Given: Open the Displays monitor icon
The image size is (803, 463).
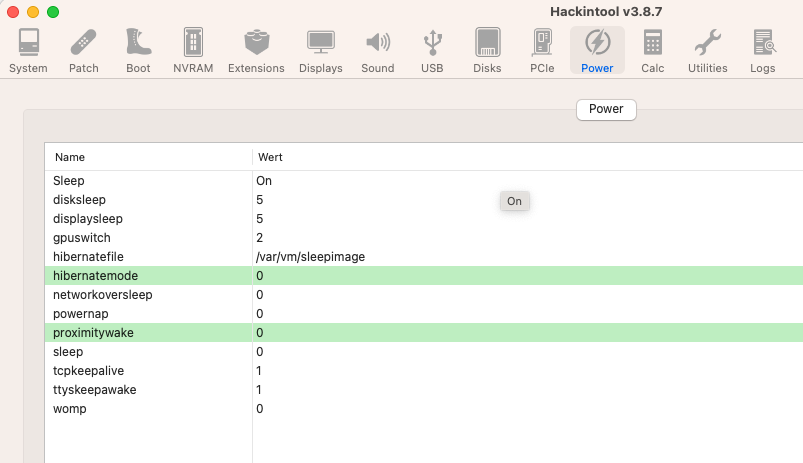Looking at the screenshot, I should [x=321, y=50].
